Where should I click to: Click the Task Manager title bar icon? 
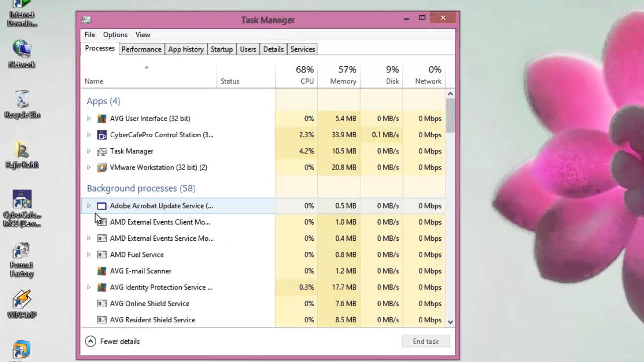coord(87,20)
